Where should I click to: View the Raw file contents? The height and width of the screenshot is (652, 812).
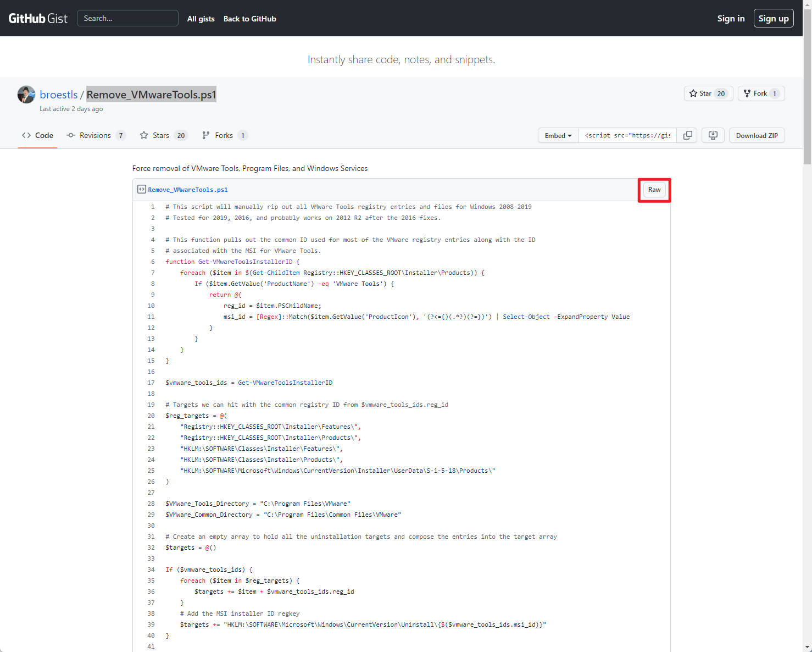pos(654,190)
